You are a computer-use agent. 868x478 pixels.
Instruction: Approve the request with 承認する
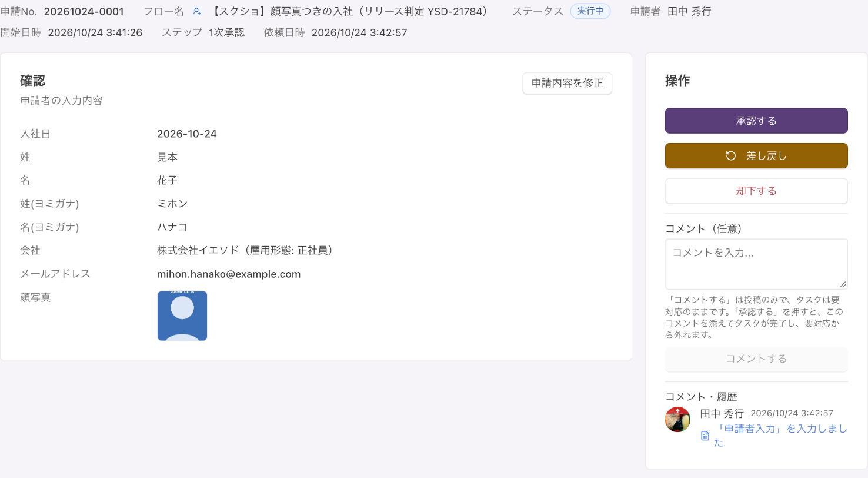tap(756, 121)
